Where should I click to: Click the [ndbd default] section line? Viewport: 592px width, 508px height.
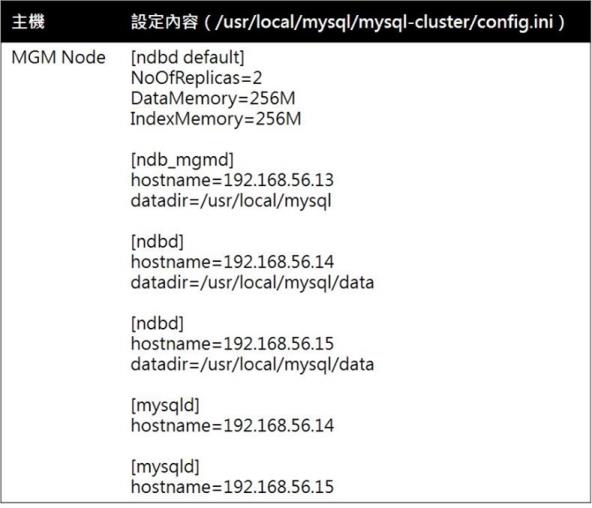click(x=187, y=58)
